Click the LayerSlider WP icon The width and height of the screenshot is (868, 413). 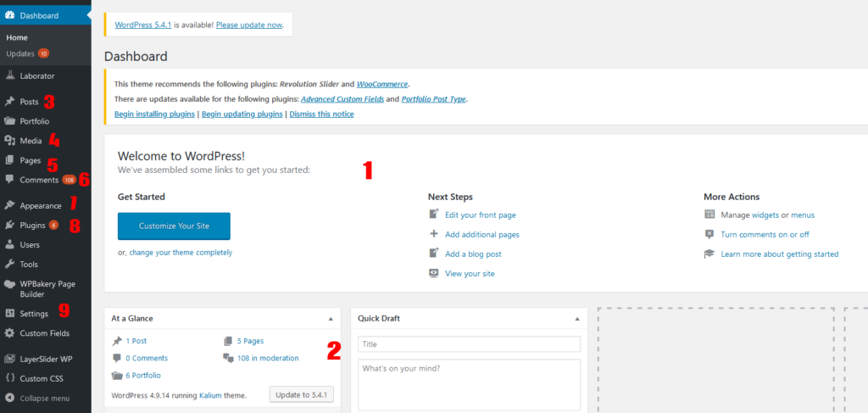(x=8, y=359)
